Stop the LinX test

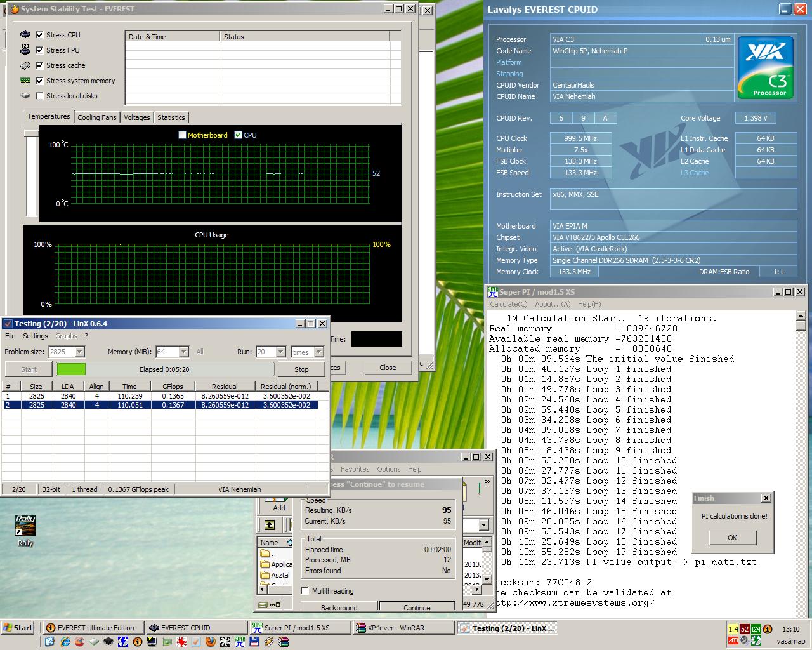[301, 369]
